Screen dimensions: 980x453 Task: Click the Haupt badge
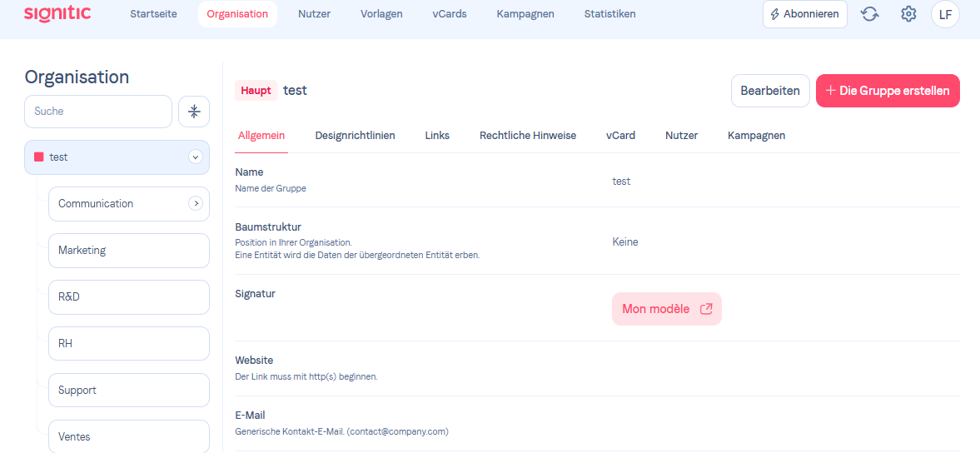click(x=256, y=91)
